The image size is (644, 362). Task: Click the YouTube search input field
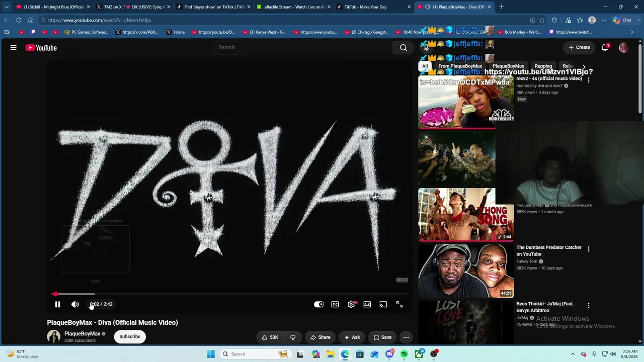(303, 47)
